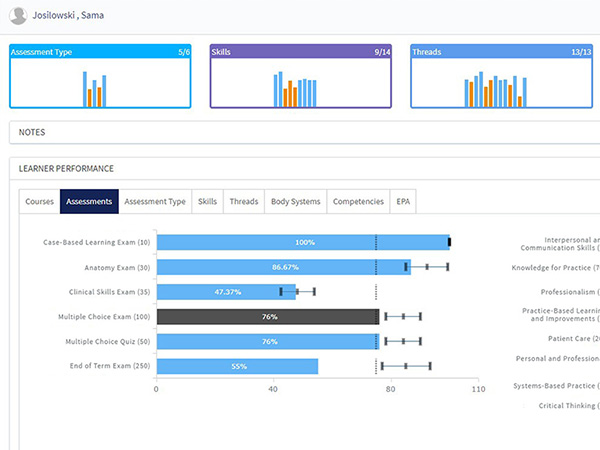
Task: Click the error-bar range beside End of Term Exam
Action: pyautogui.click(x=406, y=366)
